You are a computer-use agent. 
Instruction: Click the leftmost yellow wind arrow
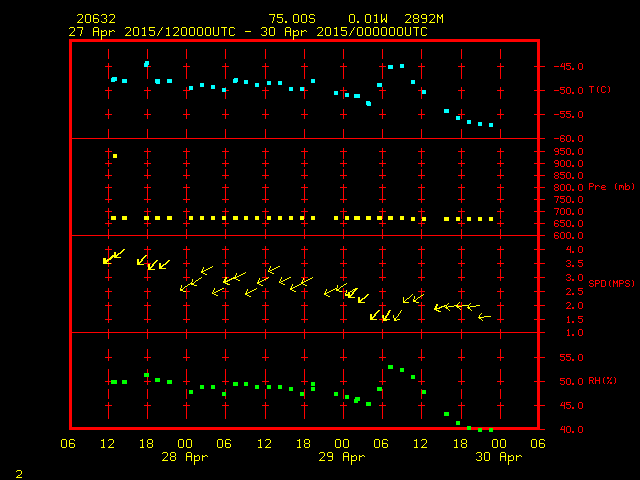click(x=108, y=260)
